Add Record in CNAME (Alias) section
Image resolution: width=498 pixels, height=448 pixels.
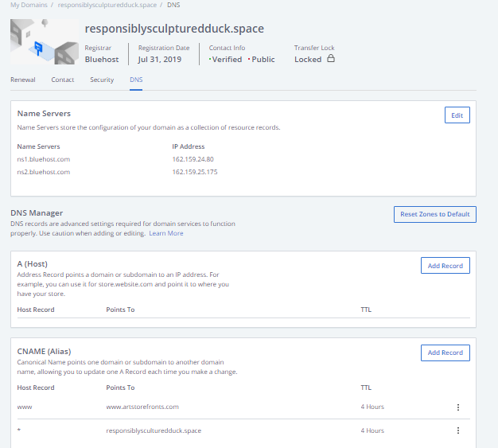(445, 353)
